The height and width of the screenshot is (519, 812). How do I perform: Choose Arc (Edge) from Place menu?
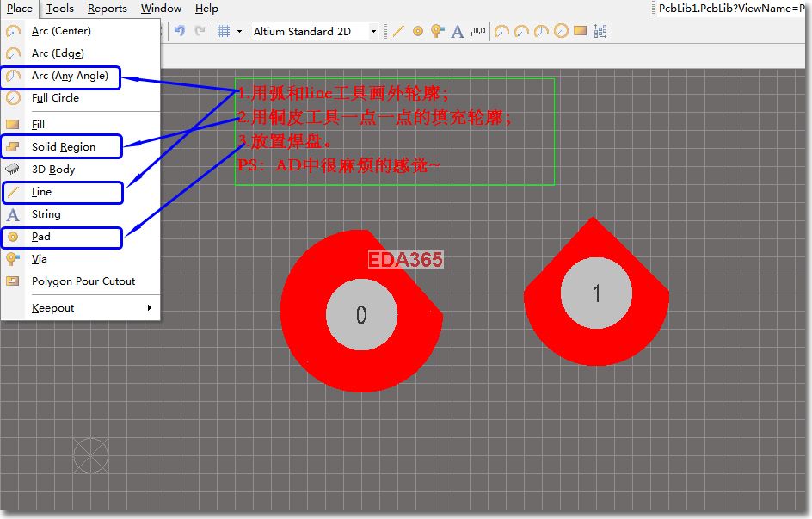click(80, 53)
